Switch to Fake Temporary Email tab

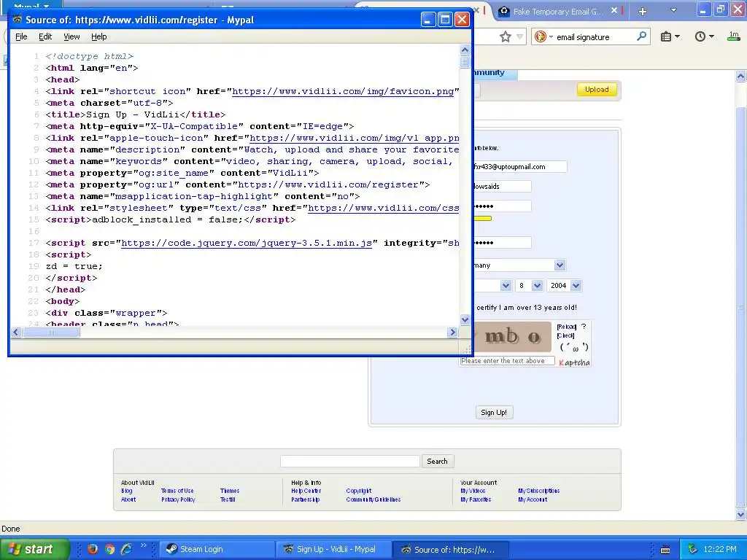pyautogui.click(x=557, y=12)
